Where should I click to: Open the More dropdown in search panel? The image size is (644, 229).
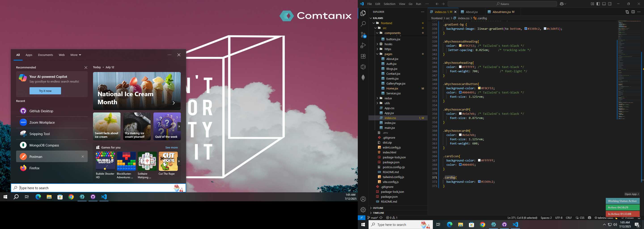coord(76,55)
